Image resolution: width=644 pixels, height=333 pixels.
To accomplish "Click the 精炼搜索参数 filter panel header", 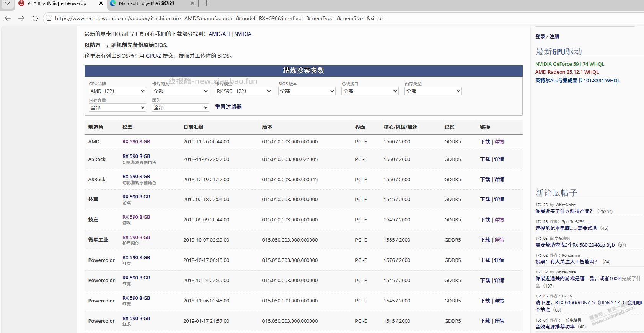I will 303,71.
